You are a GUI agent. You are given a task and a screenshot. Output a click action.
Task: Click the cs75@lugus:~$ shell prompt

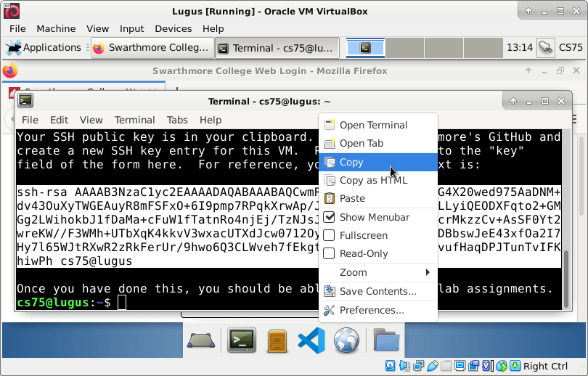[64, 302]
